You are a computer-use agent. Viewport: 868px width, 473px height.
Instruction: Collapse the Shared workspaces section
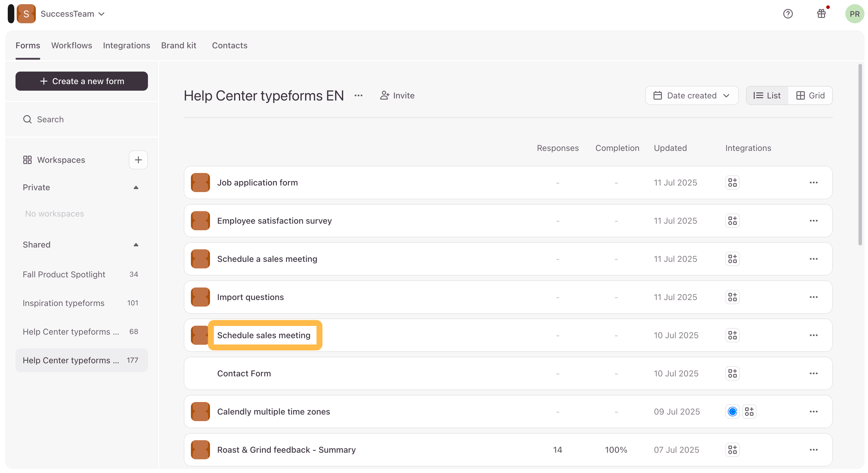coord(136,245)
